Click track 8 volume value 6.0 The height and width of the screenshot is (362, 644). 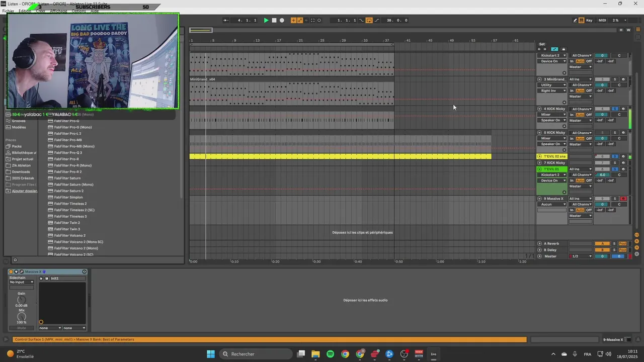click(x=602, y=175)
